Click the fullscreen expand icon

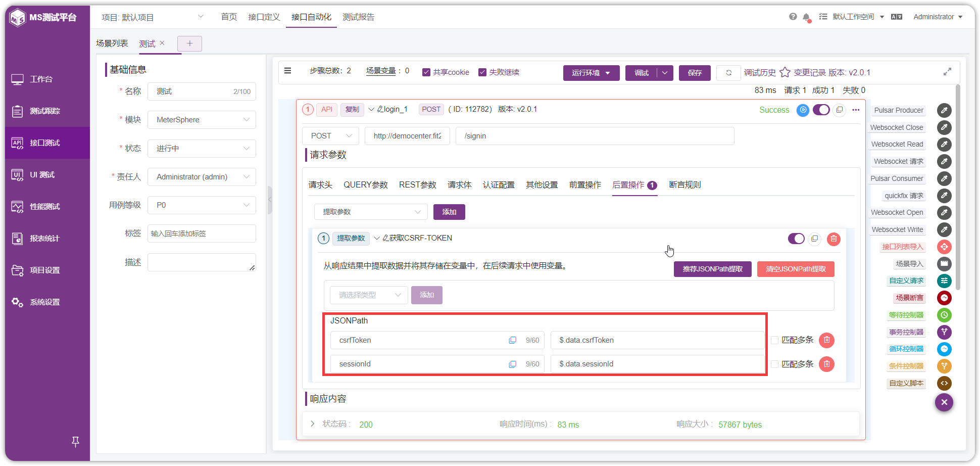click(947, 72)
